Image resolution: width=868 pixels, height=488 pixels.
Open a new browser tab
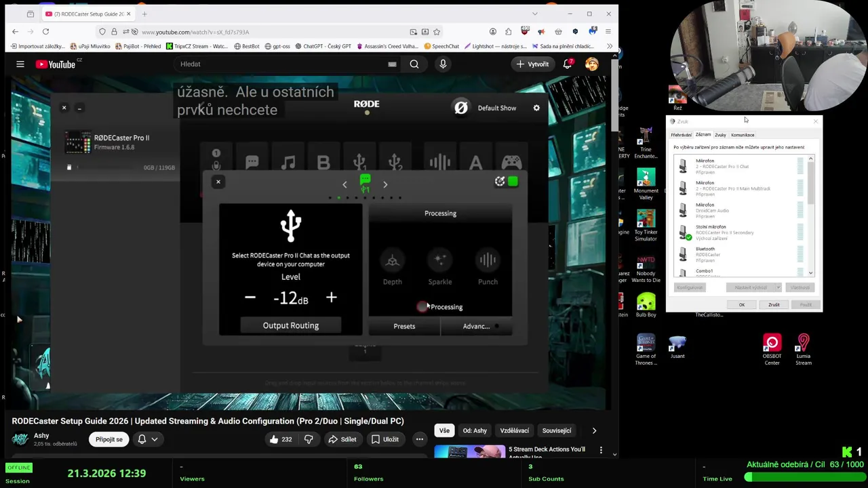[x=144, y=14]
